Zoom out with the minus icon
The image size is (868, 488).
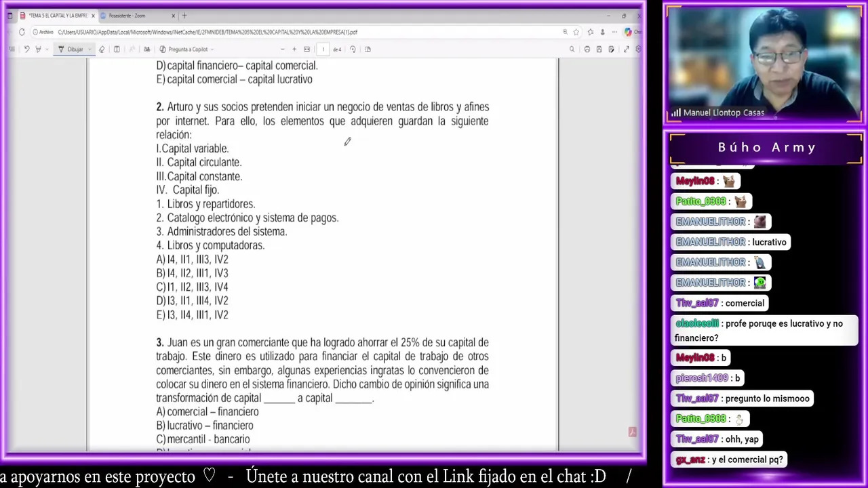pyautogui.click(x=282, y=49)
